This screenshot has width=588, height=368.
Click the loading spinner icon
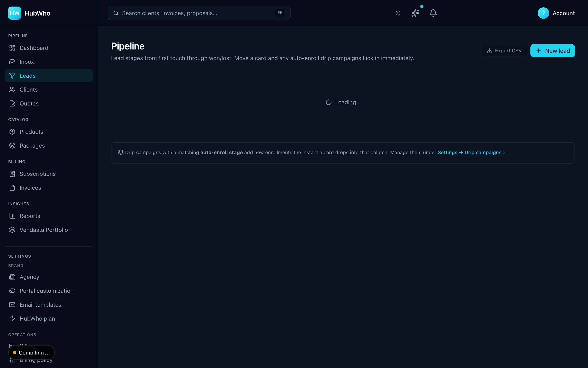click(329, 102)
